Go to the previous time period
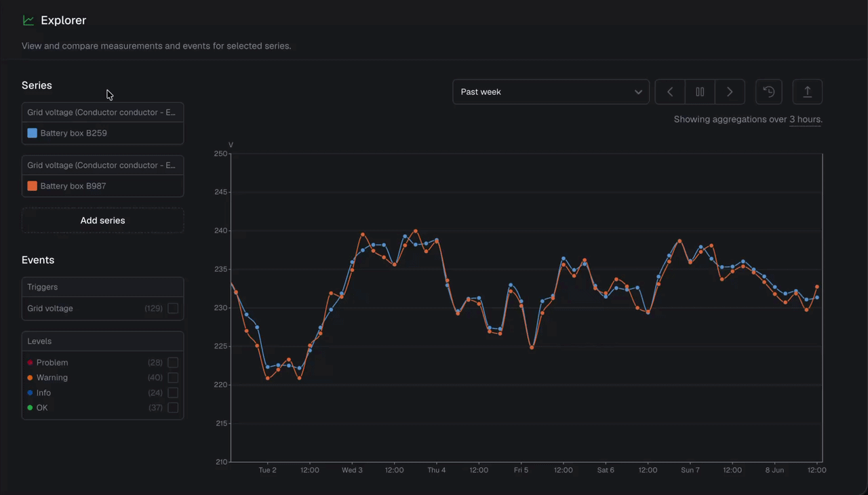 coord(670,92)
